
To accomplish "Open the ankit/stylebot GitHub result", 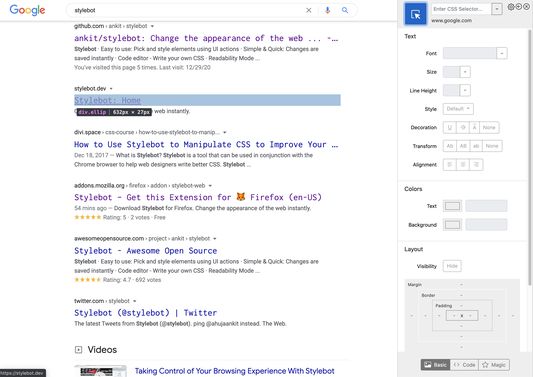I will point(206,38).
